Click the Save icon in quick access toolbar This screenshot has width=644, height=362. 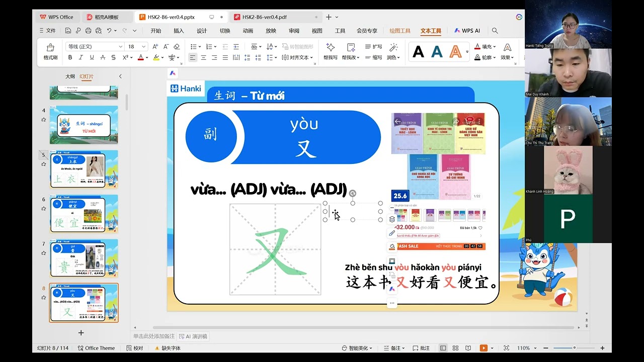(x=68, y=31)
